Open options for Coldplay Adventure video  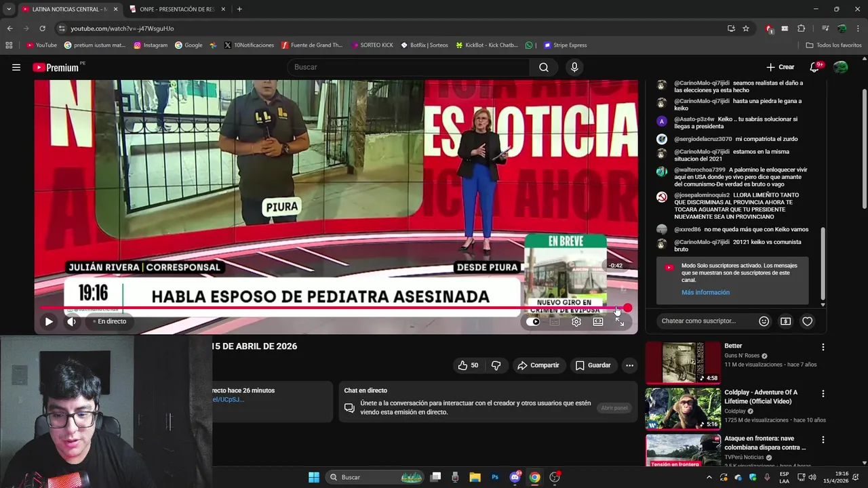pos(823,393)
